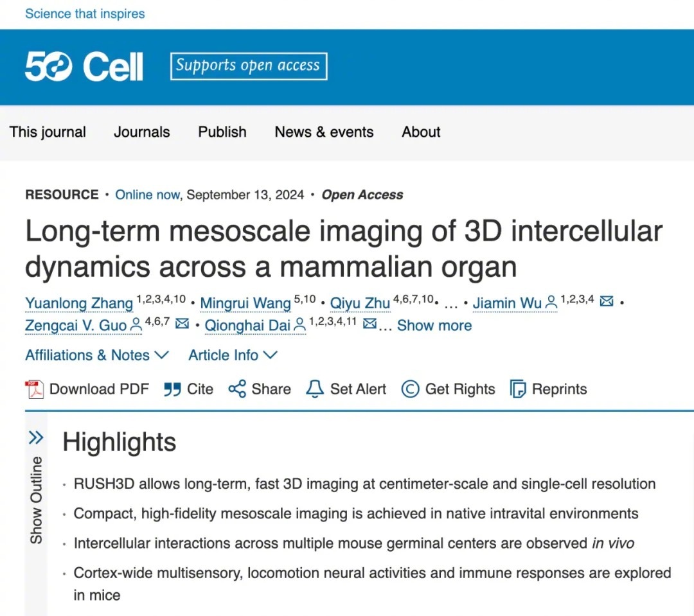Click the Reprints icon
The height and width of the screenshot is (616, 694).
518,389
